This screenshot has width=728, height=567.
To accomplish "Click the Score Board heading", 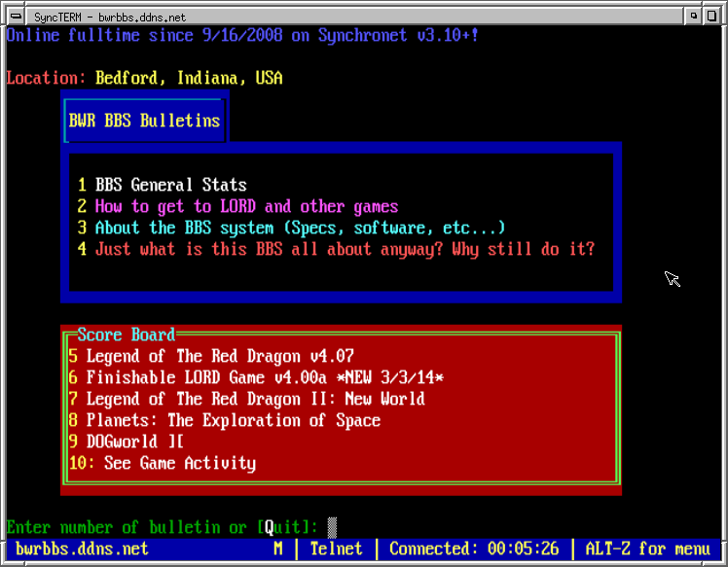I will [127, 335].
